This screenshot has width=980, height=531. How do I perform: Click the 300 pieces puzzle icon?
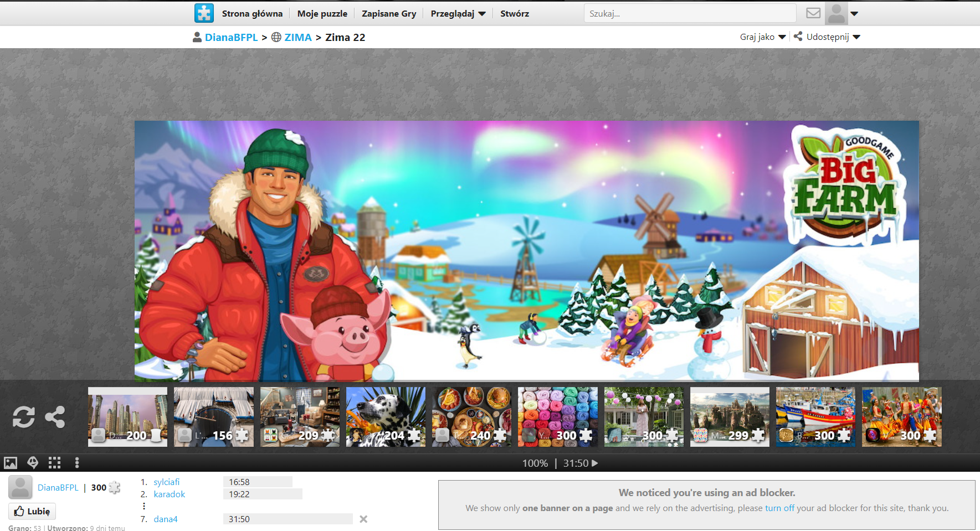(x=115, y=487)
